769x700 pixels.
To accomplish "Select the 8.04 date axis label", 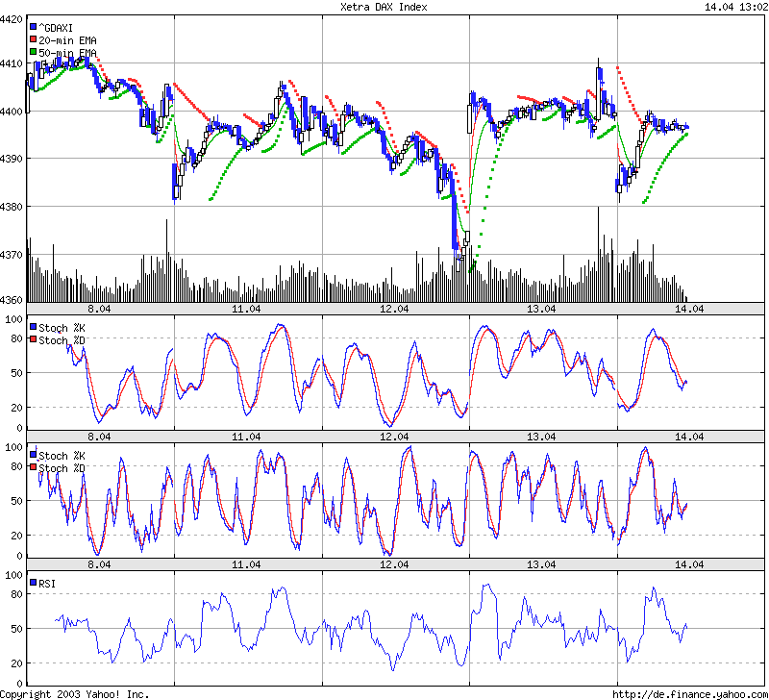I will 99,310.
